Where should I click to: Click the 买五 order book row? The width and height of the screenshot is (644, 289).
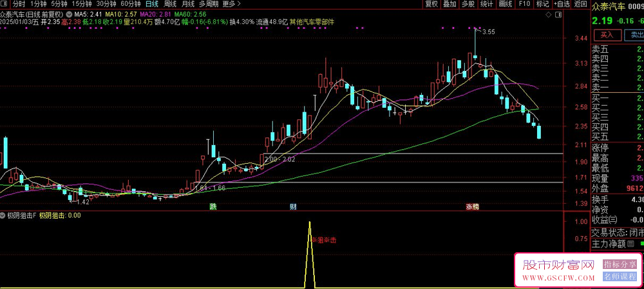coord(618,137)
